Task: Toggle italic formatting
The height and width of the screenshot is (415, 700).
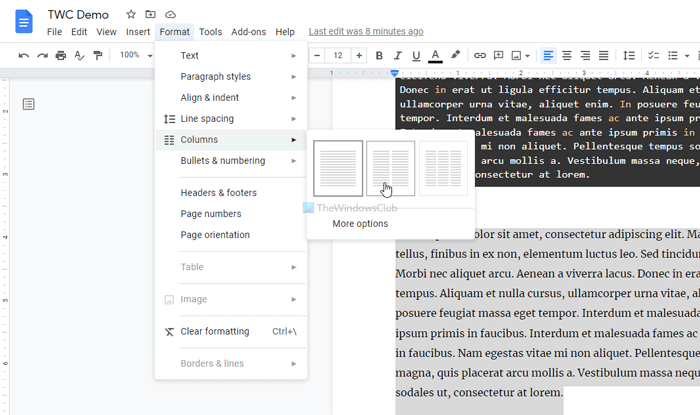Action: coord(397,55)
